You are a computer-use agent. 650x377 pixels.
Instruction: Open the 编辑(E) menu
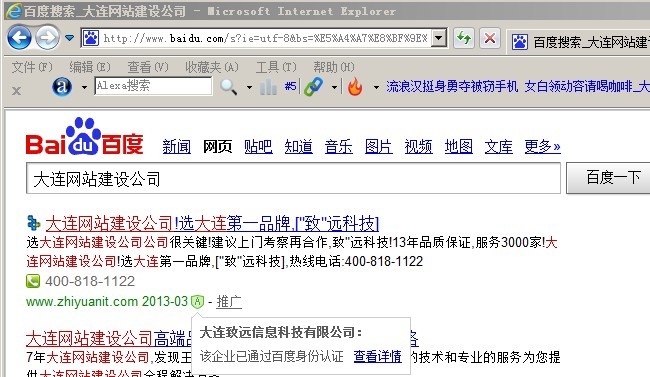pos(90,67)
